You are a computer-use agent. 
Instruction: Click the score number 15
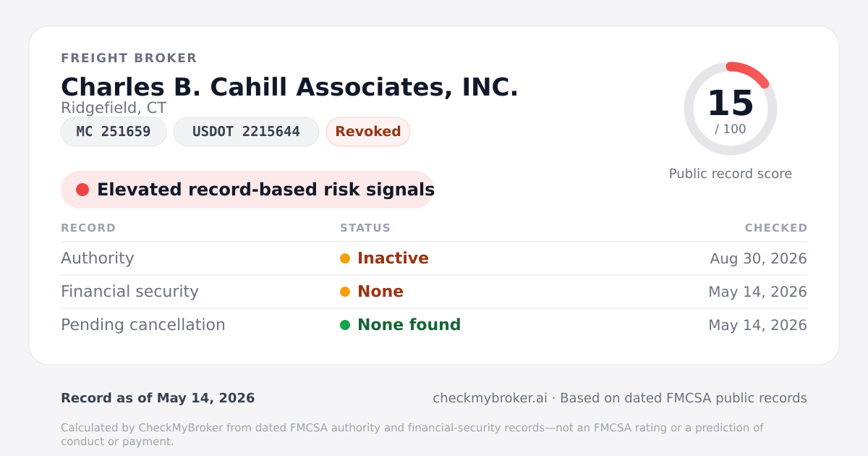731,104
